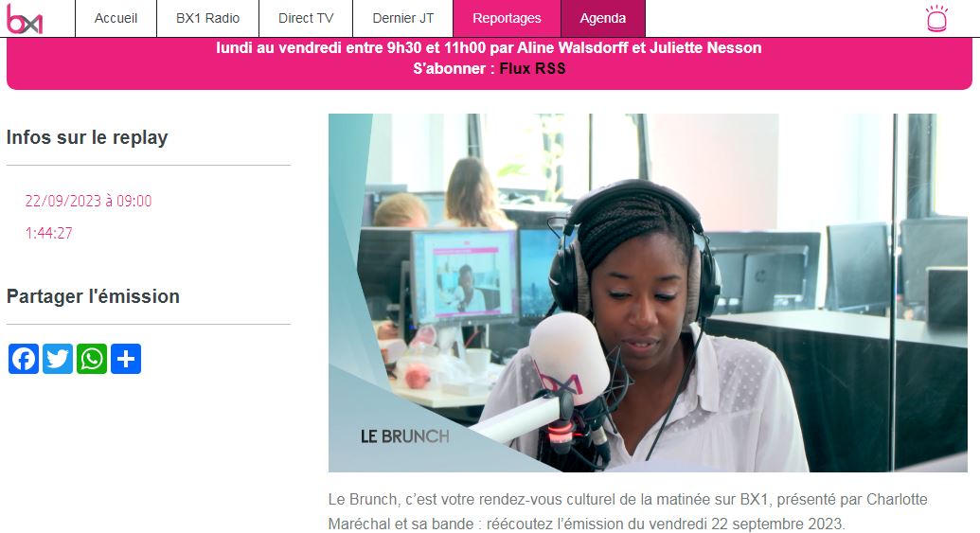Click the replay date 22/09/2023 à 09:00
This screenshot has width=980, height=533.
pyautogui.click(x=88, y=201)
